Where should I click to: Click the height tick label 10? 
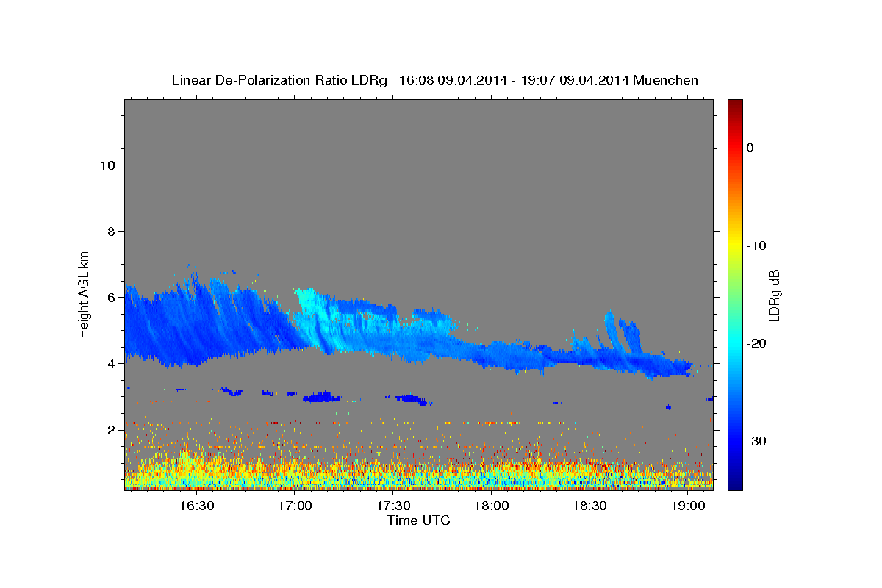tap(108, 165)
